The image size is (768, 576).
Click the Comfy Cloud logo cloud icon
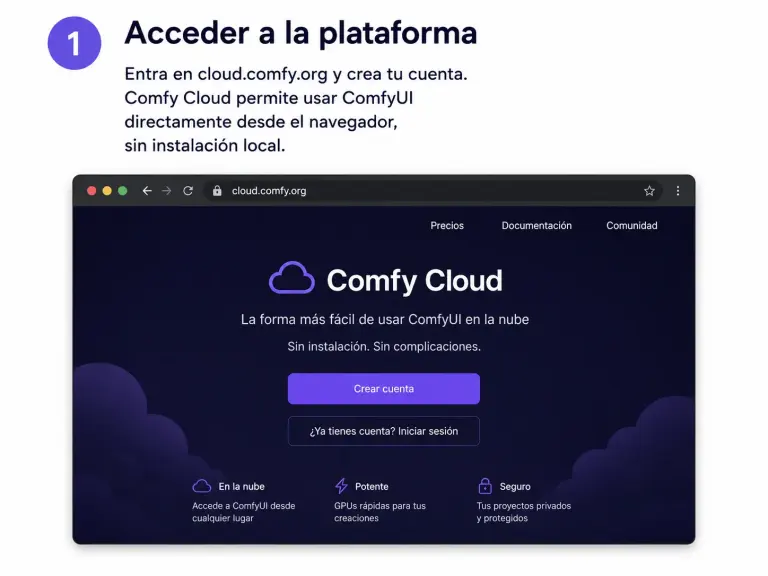click(292, 278)
